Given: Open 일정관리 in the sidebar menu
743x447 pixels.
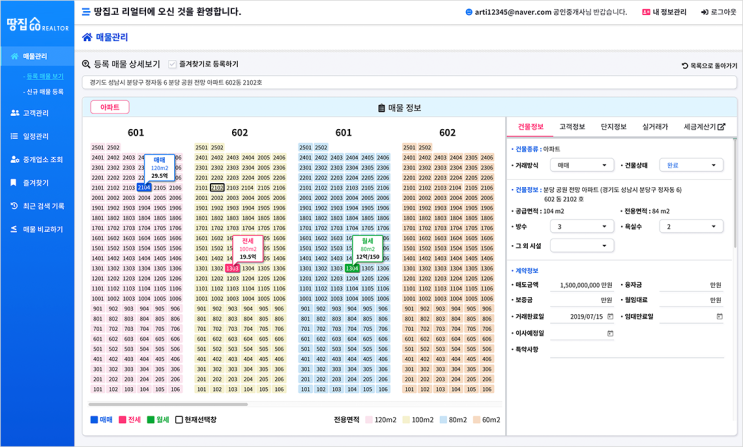Looking at the screenshot, I should [37, 136].
